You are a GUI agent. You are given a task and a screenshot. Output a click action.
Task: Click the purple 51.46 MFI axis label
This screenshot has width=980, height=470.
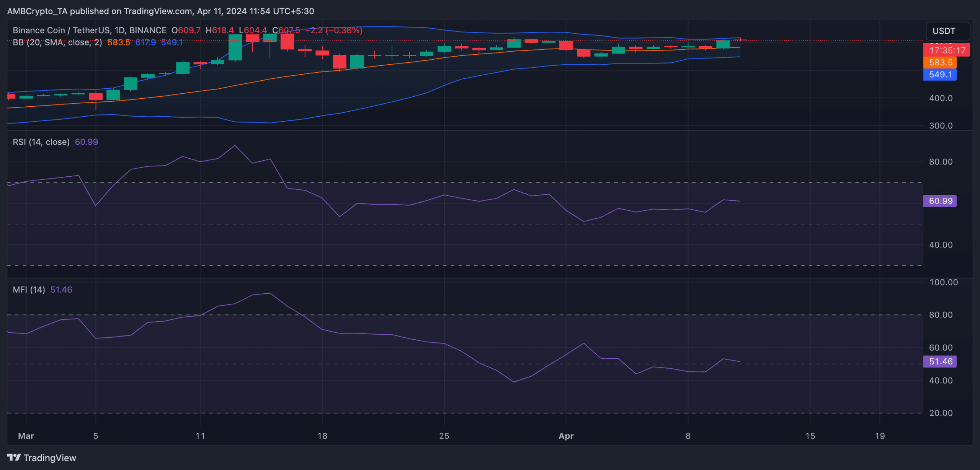pos(940,362)
